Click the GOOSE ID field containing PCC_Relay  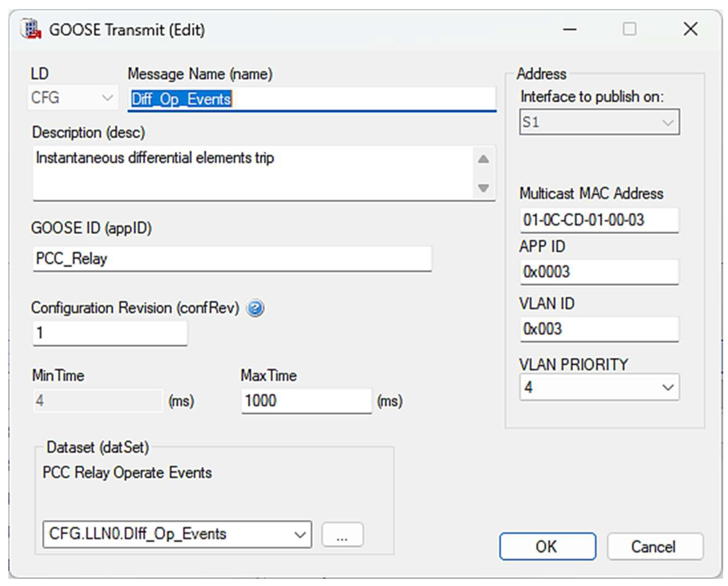[x=232, y=259]
